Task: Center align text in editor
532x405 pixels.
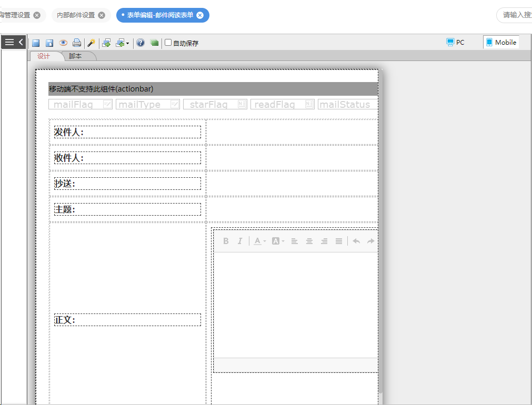Action: [309, 241]
